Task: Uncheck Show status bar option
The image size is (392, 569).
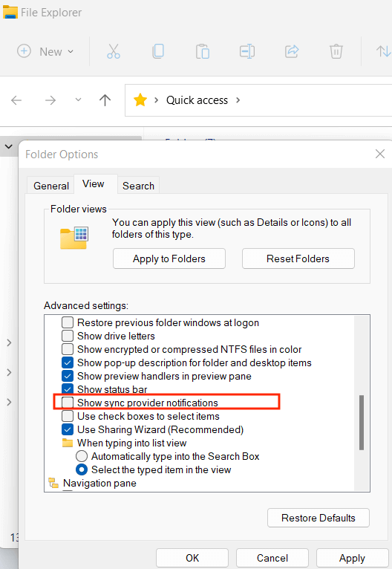Action: 68,389
